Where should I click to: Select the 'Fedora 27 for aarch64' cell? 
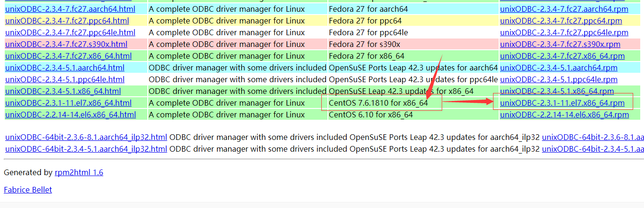[413, 9]
